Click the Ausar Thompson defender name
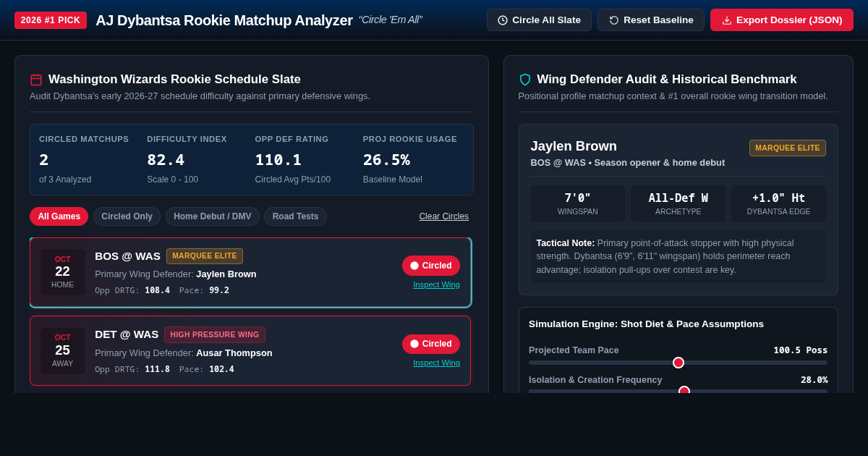The height and width of the screenshot is (456, 868). point(234,353)
